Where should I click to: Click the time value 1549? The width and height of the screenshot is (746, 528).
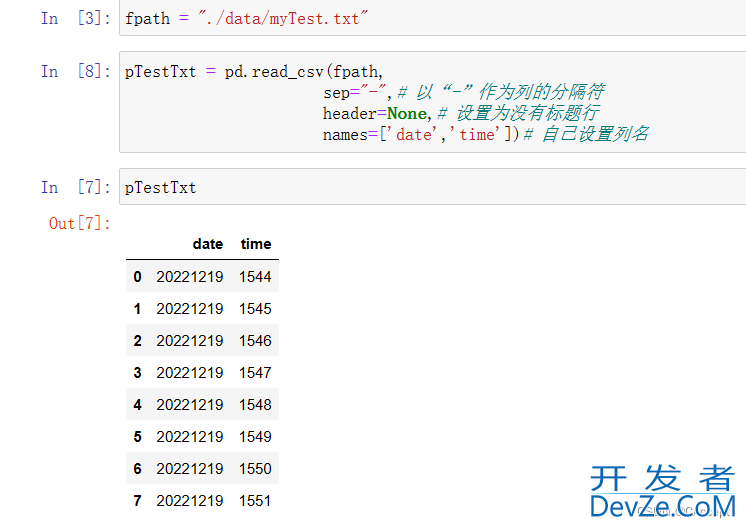pos(255,437)
